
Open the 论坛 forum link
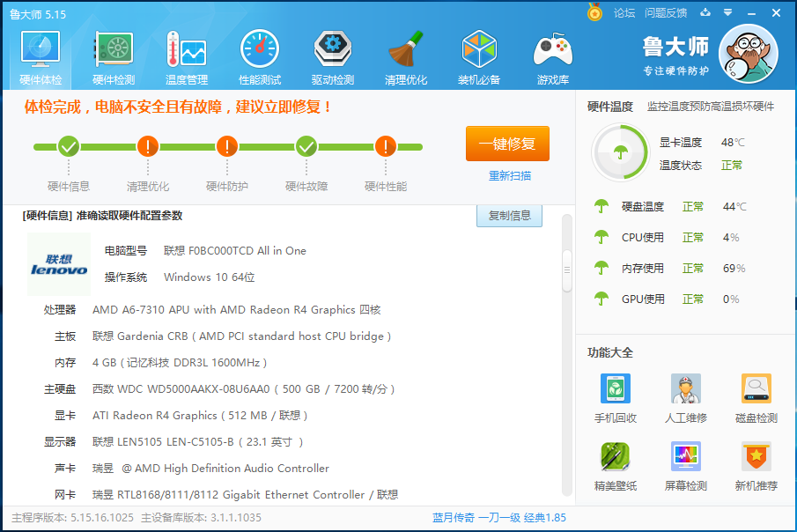(624, 12)
